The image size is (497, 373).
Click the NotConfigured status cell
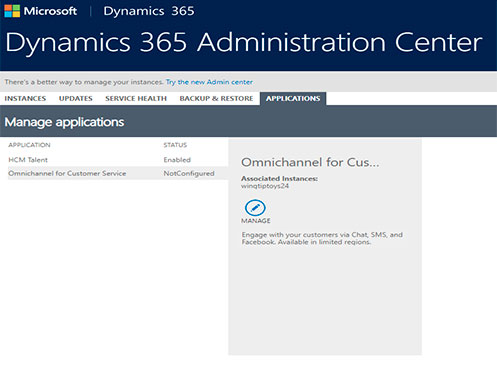189,173
